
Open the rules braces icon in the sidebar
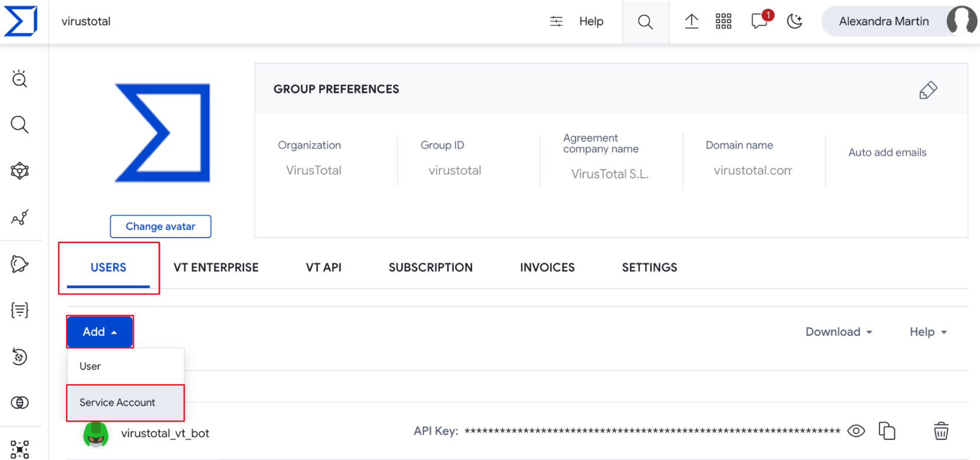pos(20,310)
